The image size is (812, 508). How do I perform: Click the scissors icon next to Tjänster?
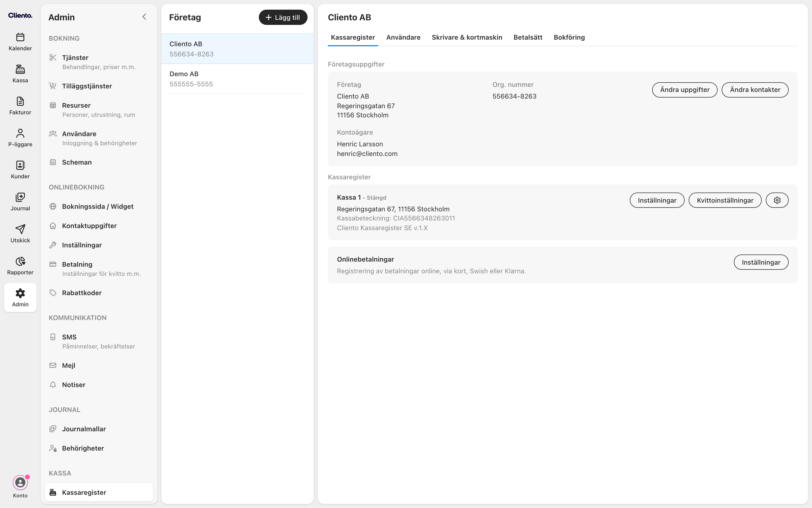53,57
